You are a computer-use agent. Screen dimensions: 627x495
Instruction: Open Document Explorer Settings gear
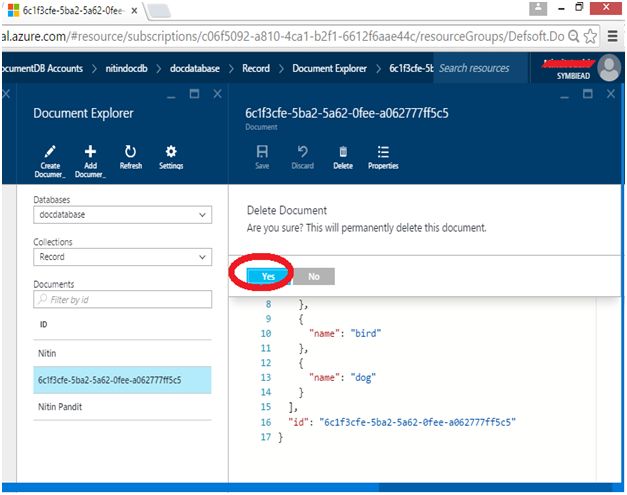pyautogui.click(x=171, y=152)
